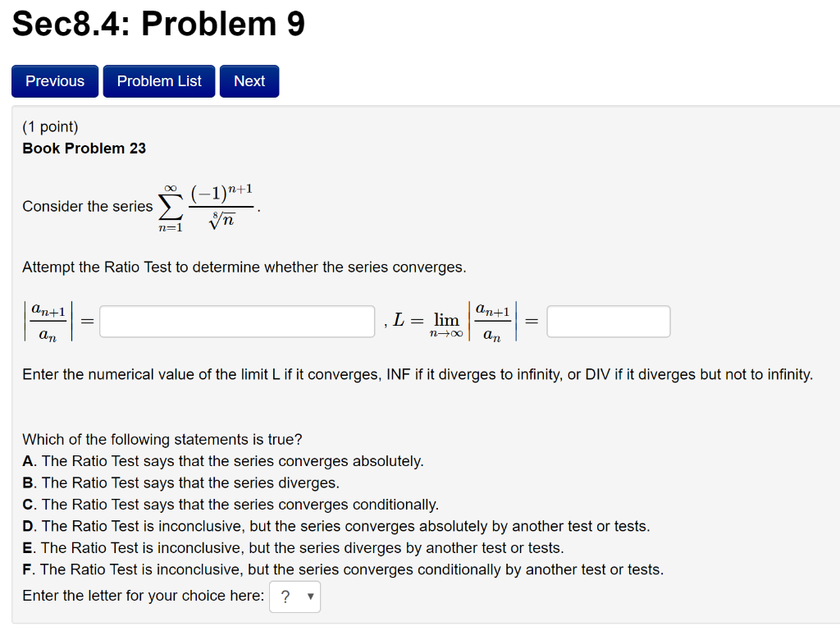This screenshot has width=840, height=631.
Task: Focus the blank beside the absolute value ratio
Action: (236, 321)
